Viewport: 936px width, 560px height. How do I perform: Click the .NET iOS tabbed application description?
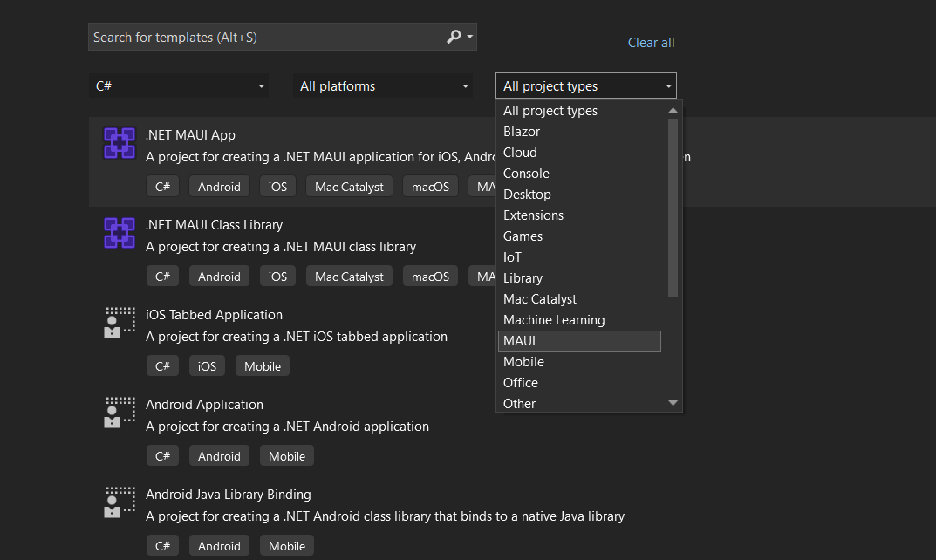click(297, 337)
